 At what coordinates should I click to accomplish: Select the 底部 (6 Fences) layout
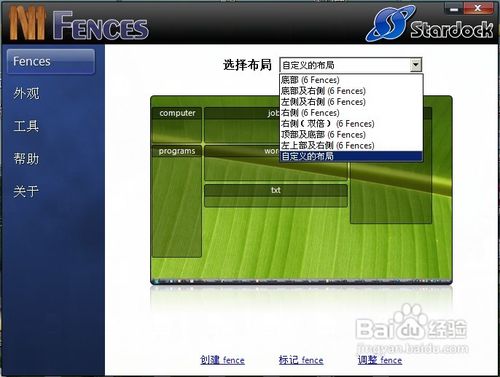351,80
